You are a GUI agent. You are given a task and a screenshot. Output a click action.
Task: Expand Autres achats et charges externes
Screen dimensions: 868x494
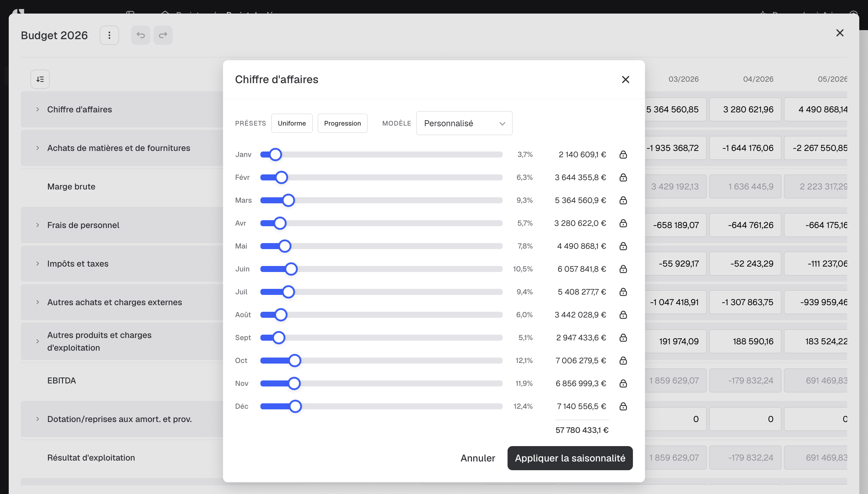(x=38, y=302)
